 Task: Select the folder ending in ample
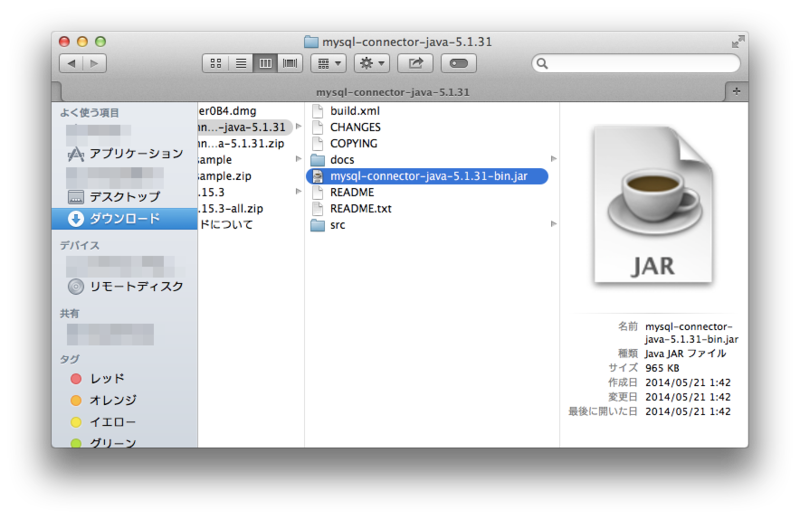coord(215,160)
